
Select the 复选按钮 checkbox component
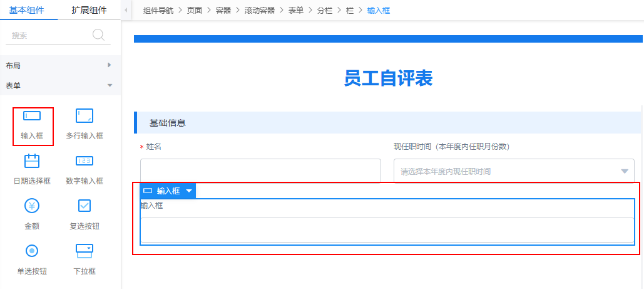tap(84, 214)
